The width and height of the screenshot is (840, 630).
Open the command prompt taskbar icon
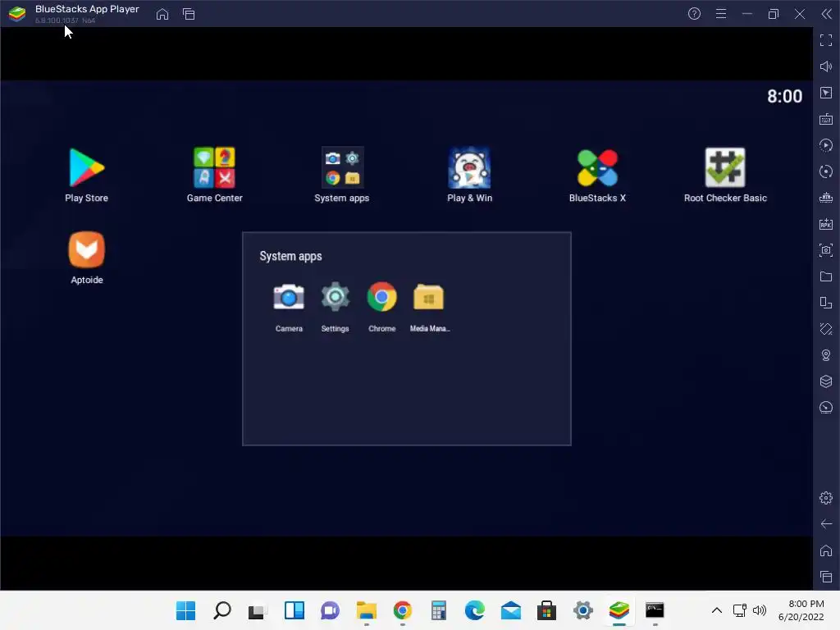tap(655, 610)
